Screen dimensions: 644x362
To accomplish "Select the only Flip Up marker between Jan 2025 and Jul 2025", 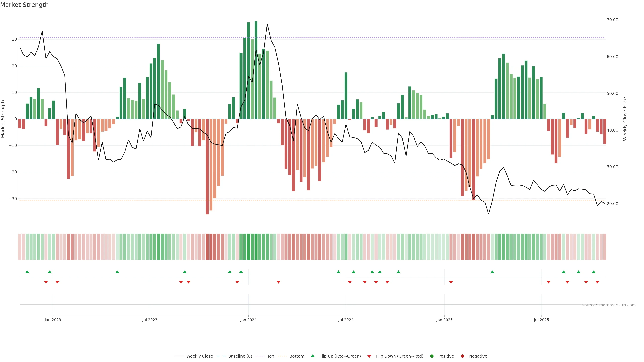I will [492, 272].
